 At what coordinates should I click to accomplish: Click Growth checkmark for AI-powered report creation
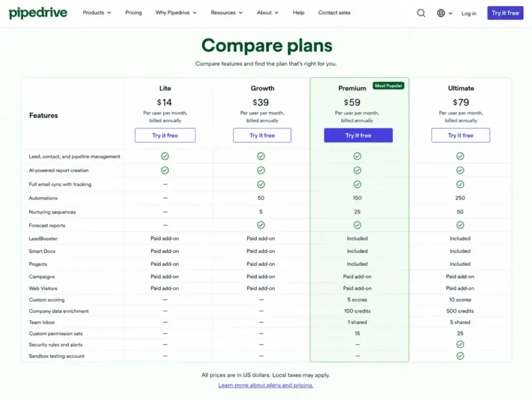(x=261, y=170)
